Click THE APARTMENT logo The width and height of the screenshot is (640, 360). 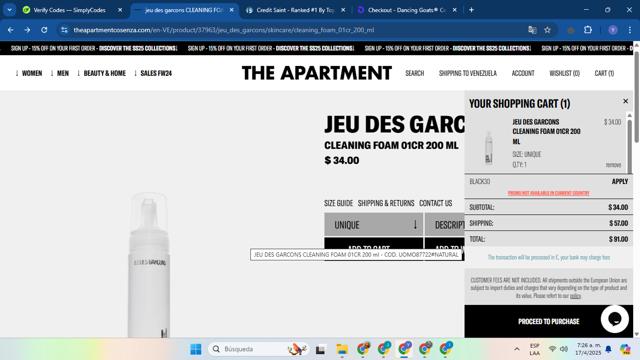click(x=317, y=73)
